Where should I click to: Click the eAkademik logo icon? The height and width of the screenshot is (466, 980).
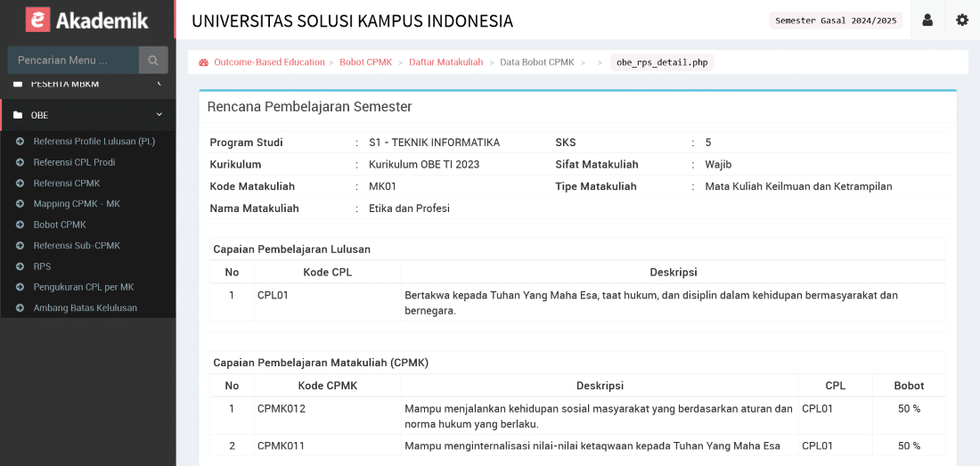[x=37, y=20]
